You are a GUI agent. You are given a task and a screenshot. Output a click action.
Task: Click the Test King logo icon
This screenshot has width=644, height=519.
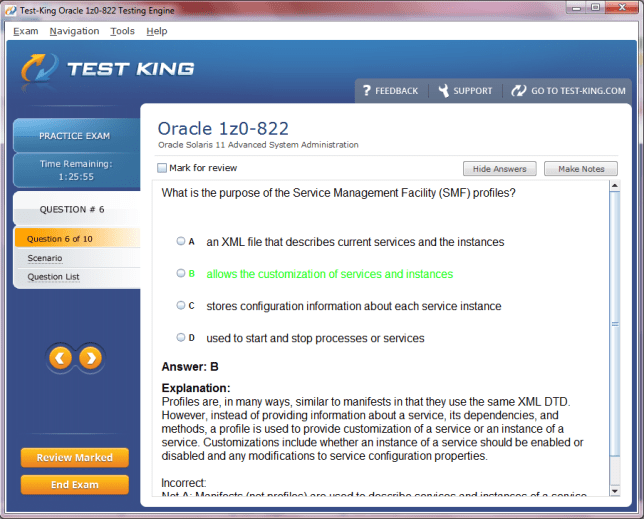(39, 69)
